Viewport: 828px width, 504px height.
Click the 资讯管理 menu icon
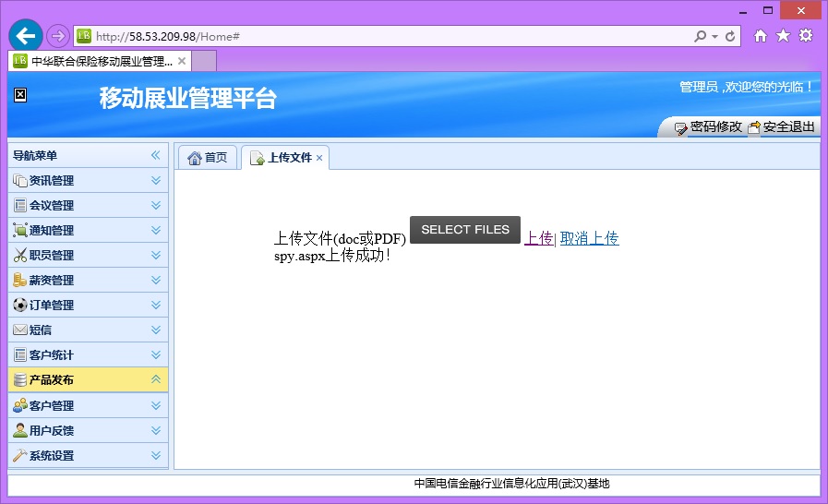(19, 181)
